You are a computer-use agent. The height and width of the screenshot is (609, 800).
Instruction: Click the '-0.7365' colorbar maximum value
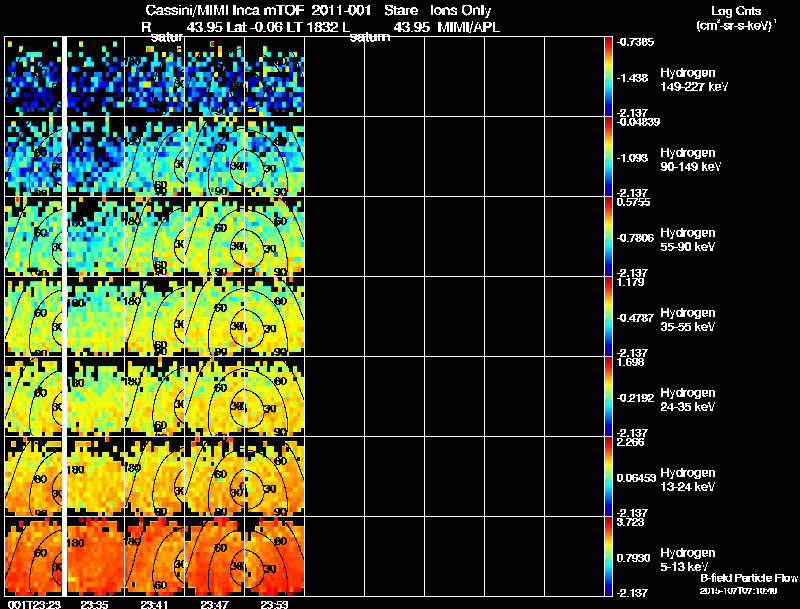(635, 42)
